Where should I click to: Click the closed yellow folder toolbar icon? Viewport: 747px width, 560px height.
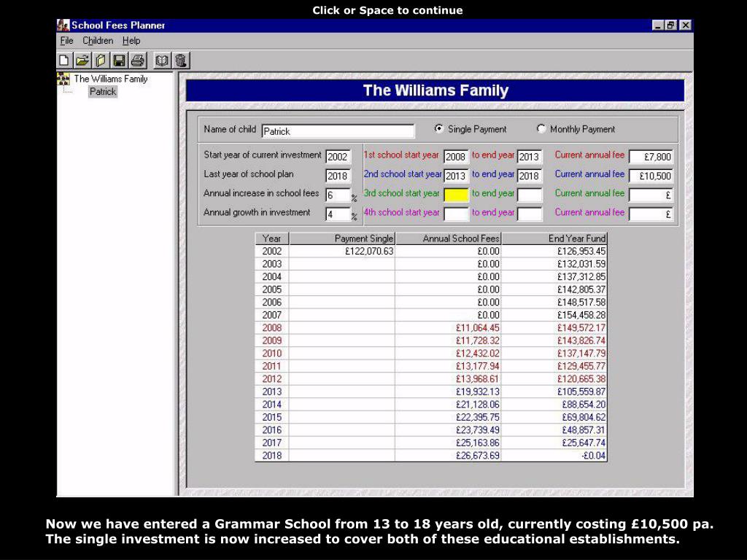click(101, 61)
